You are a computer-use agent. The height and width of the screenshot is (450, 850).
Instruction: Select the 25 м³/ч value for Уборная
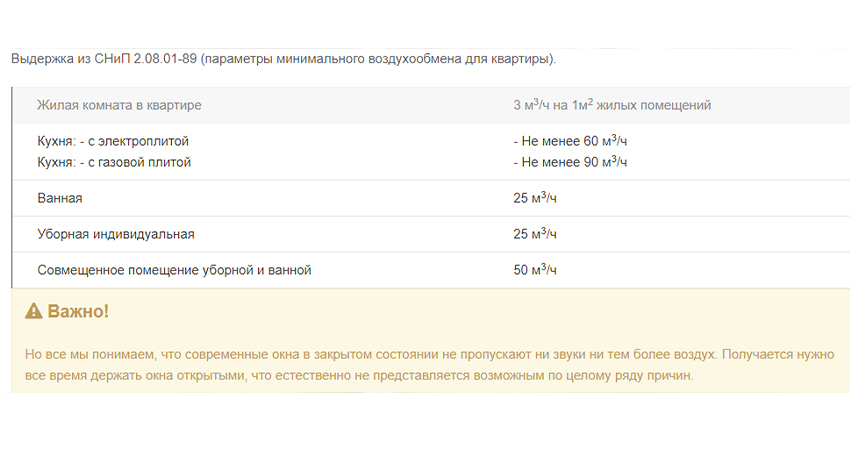(x=535, y=234)
